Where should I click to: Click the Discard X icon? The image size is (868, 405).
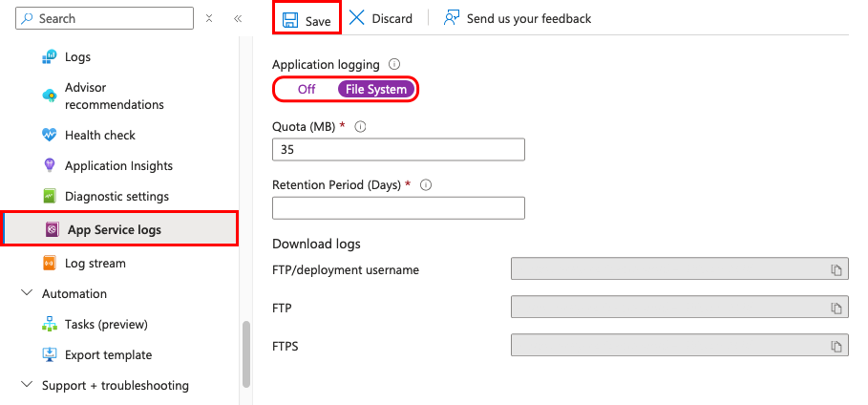point(357,18)
